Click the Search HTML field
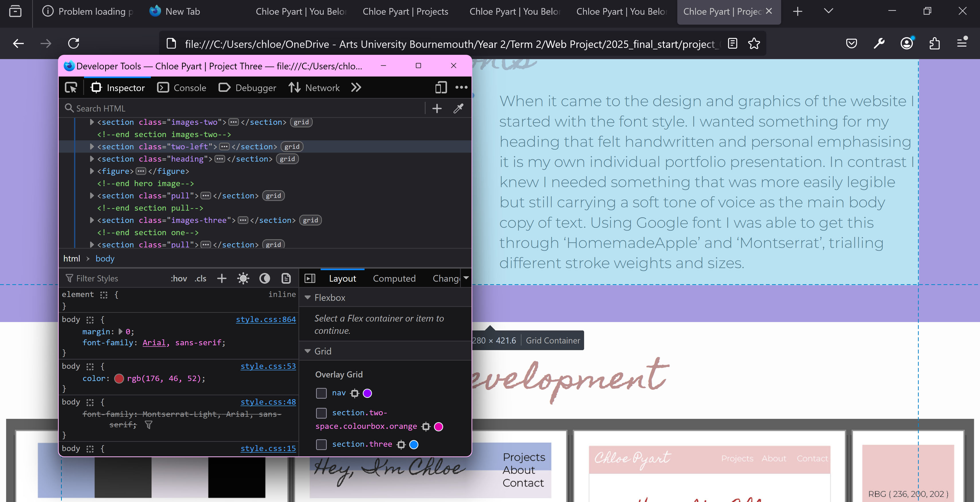This screenshot has height=502, width=980. pos(243,109)
